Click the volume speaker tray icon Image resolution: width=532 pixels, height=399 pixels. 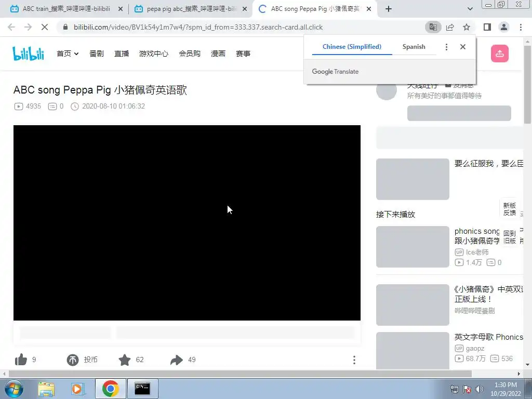tap(480, 389)
